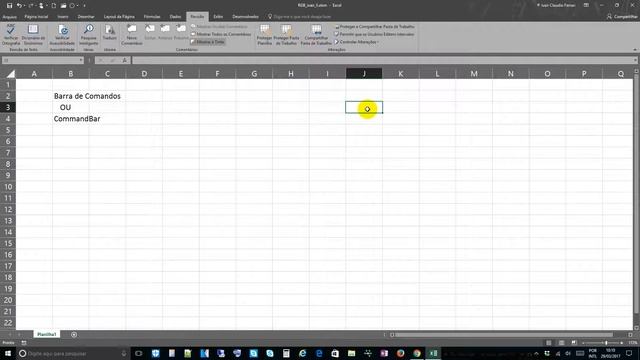This screenshot has width=640, height=360.
Task: Open Firefox from the Windows taskbar
Action: pyautogui.click(x=400, y=353)
